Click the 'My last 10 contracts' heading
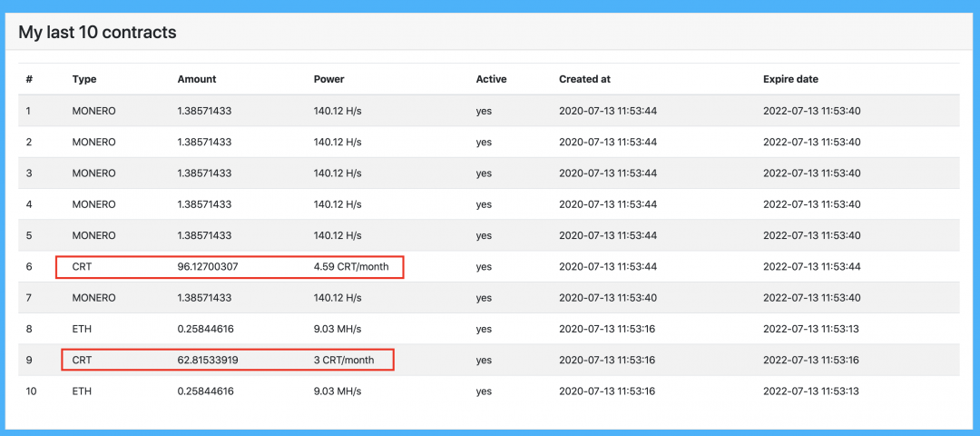Image resolution: width=980 pixels, height=436 pixels. (x=97, y=33)
